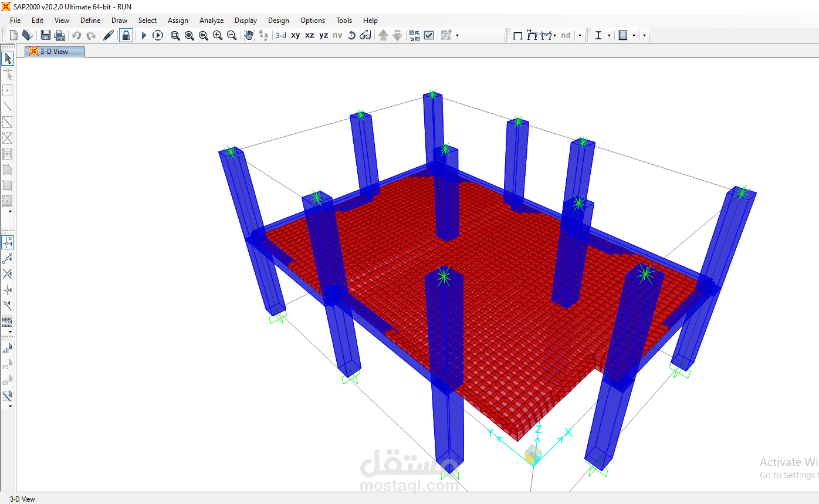Open the assign-to-group dropdown arrow
This screenshot has height=504, width=819.
[457, 35]
